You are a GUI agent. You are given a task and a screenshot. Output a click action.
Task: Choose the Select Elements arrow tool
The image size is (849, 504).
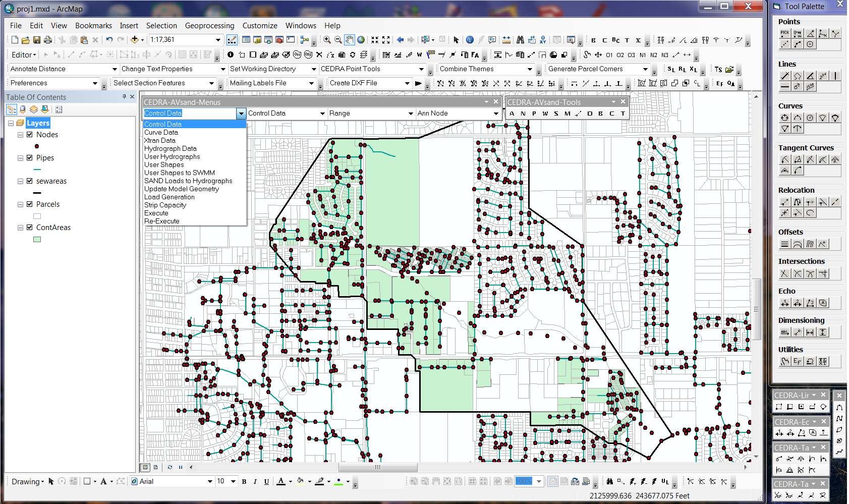point(456,40)
